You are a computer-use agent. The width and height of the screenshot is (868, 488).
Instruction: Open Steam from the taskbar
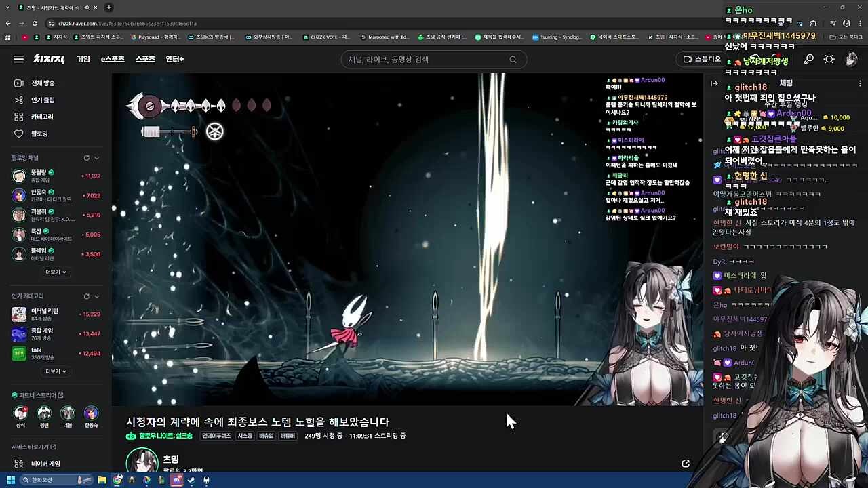click(x=191, y=481)
